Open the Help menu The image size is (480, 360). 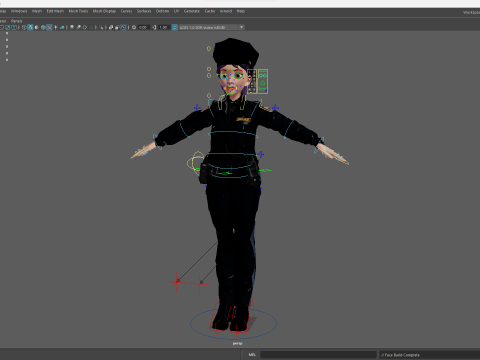241,11
